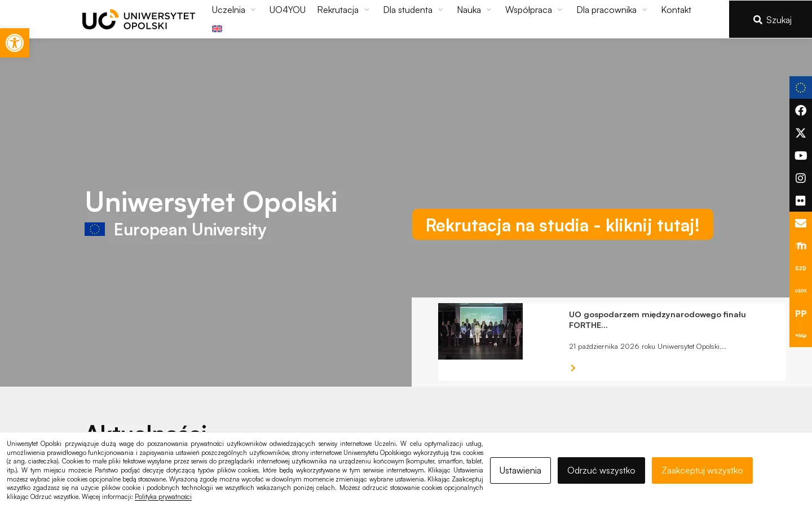Click the Uniwersytet Opolski logo
812x508 pixels.
pyautogui.click(x=139, y=19)
